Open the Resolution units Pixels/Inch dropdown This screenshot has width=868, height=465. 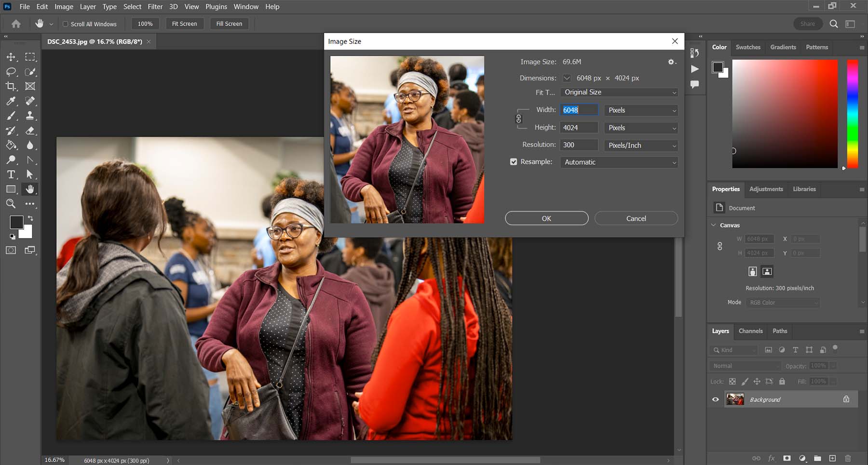pos(641,146)
